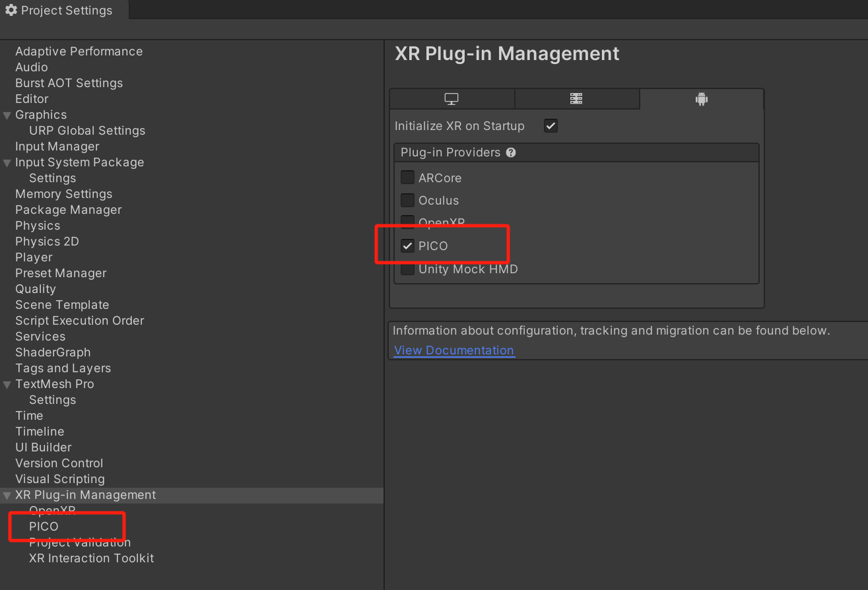Open Preset Manager settings
This screenshot has height=590, width=868.
pyautogui.click(x=61, y=273)
